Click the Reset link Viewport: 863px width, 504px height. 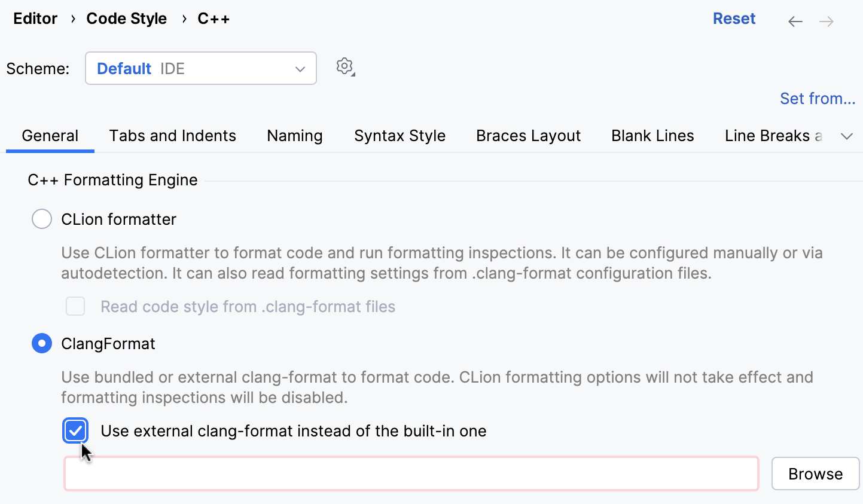734,19
